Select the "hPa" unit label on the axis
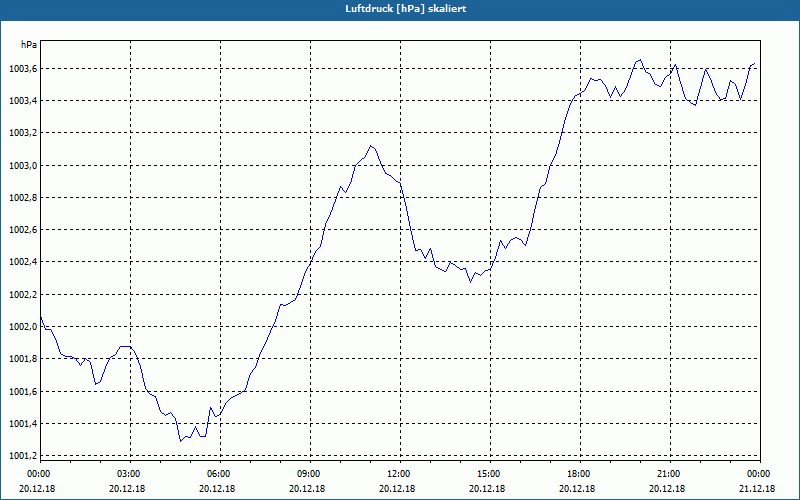 tap(29, 45)
